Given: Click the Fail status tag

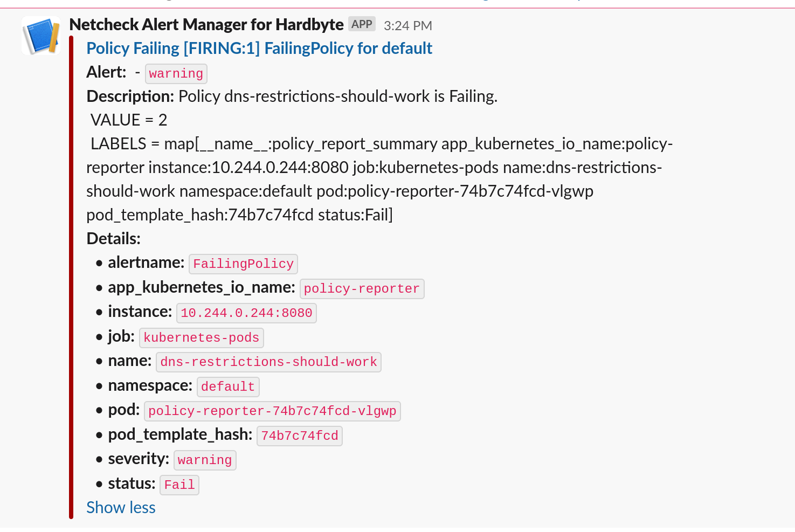Looking at the screenshot, I should (179, 485).
